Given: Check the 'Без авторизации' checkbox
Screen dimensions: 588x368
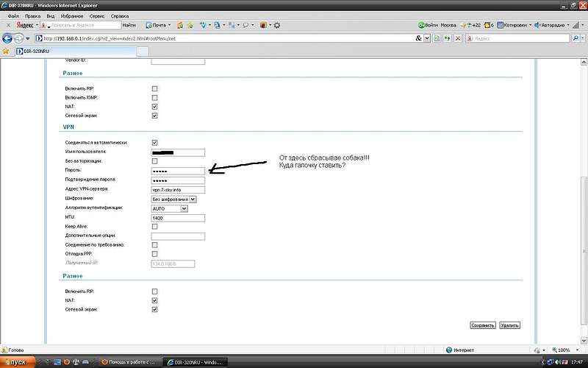Looking at the screenshot, I should click(x=154, y=160).
